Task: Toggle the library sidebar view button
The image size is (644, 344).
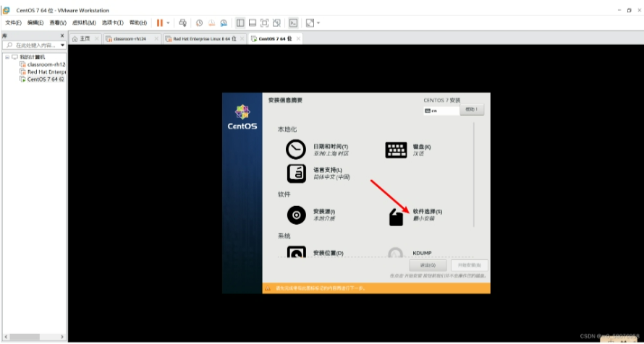Action: pyautogui.click(x=240, y=23)
